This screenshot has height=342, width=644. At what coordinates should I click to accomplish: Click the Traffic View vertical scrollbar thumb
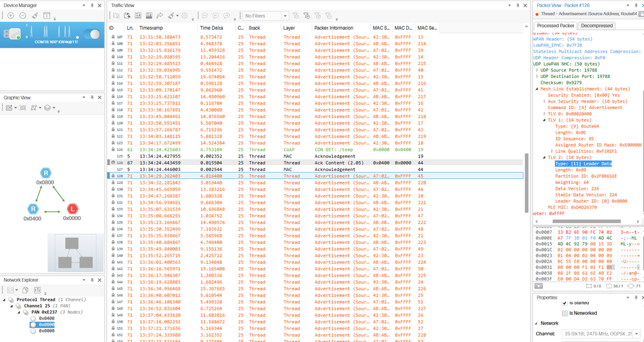tap(527, 184)
